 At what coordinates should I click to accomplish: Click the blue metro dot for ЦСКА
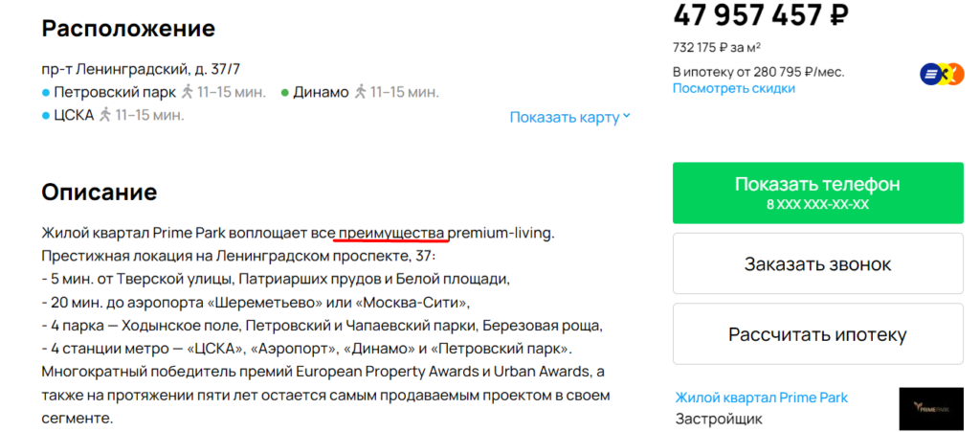(46, 116)
